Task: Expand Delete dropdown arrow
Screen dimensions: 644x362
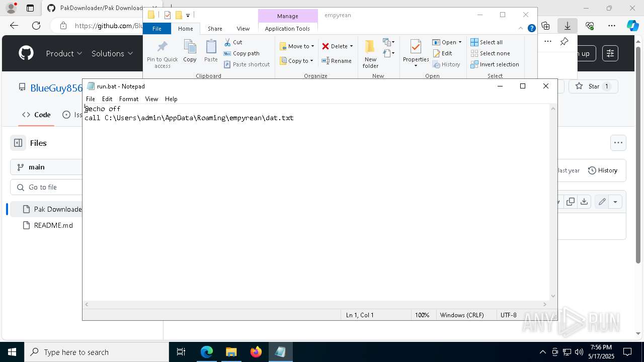Action: (351, 46)
